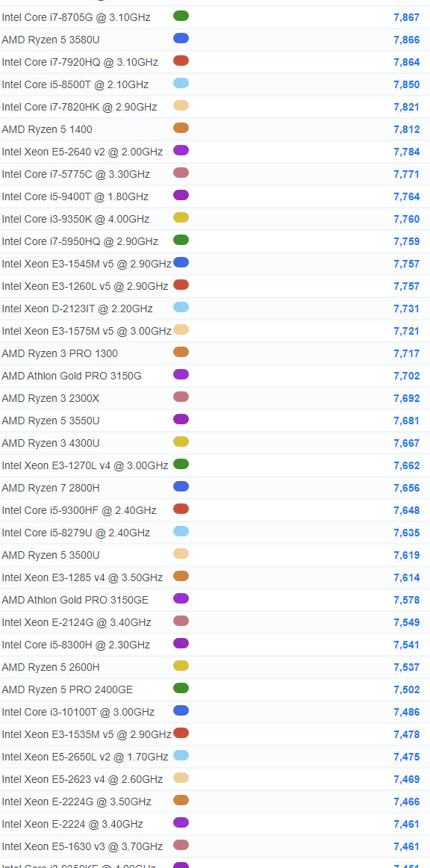Click score 7,866 for Ryzen 5 3580U
This screenshot has height=868, width=430.
click(x=407, y=40)
